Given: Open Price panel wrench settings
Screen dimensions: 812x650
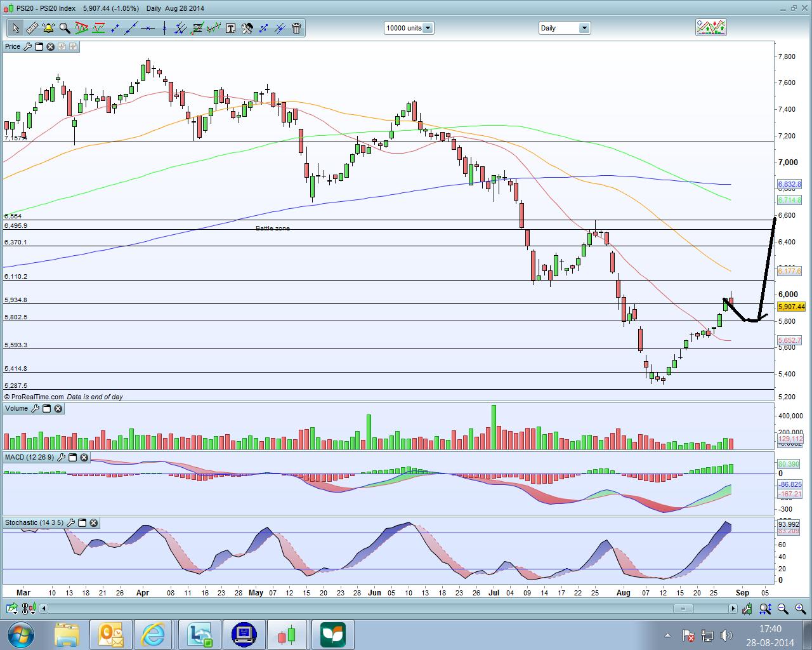Looking at the screenshot, I should 28,46.
